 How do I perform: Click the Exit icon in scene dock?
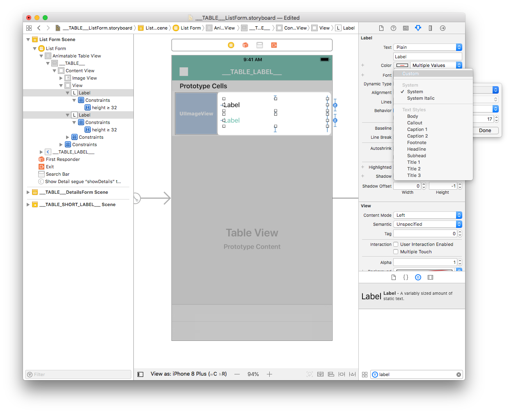[274, 45]
